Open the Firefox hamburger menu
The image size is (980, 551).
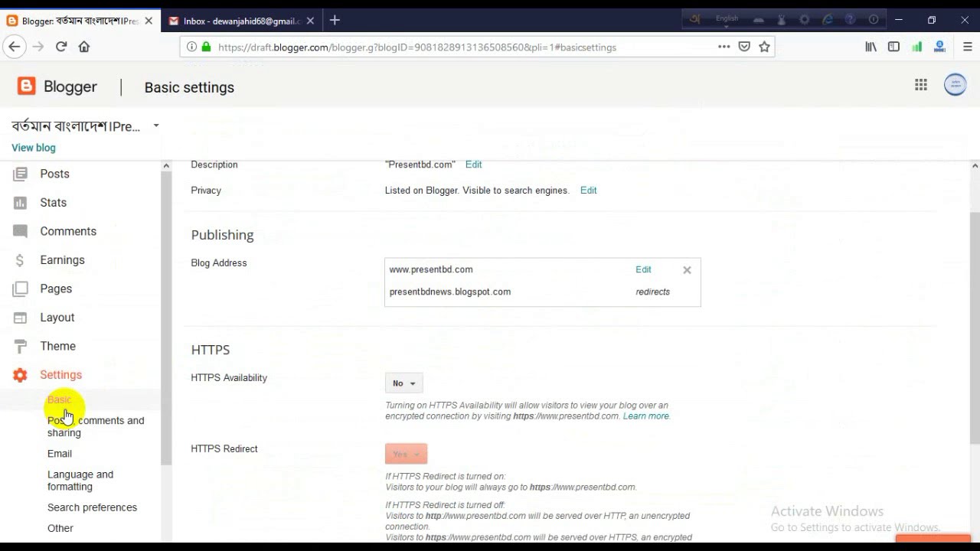click(968, 47)
